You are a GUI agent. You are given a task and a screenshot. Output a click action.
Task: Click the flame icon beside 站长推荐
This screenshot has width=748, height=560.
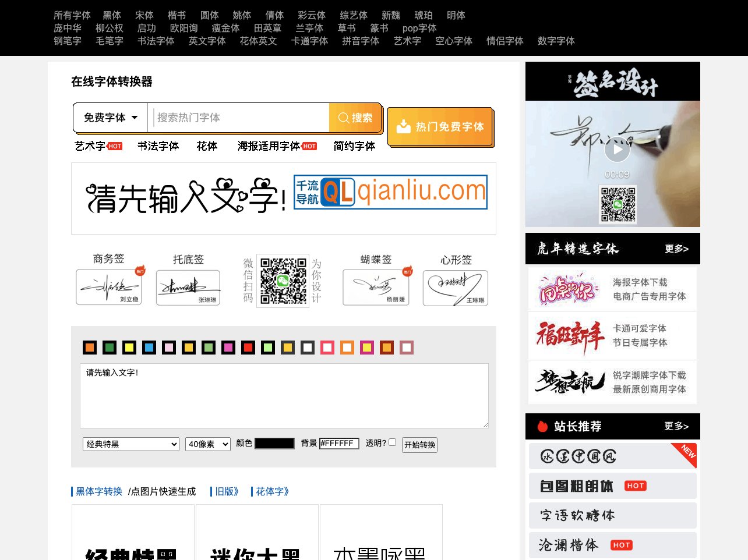pyautogui.click(x=541, y=426)
